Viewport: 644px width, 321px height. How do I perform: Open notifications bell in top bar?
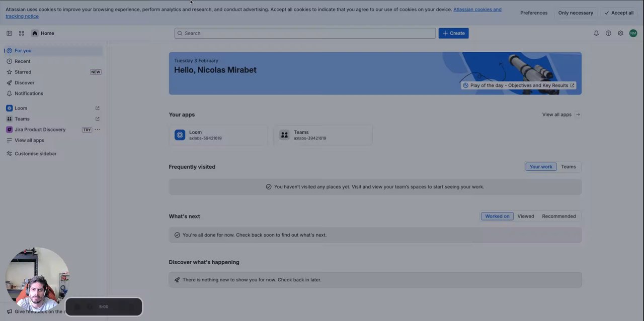[x=596, y=33]
